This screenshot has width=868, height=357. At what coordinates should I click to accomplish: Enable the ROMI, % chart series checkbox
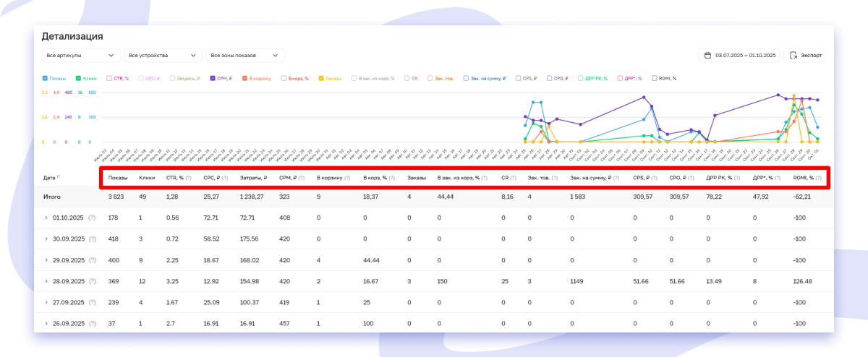[654, 78]
